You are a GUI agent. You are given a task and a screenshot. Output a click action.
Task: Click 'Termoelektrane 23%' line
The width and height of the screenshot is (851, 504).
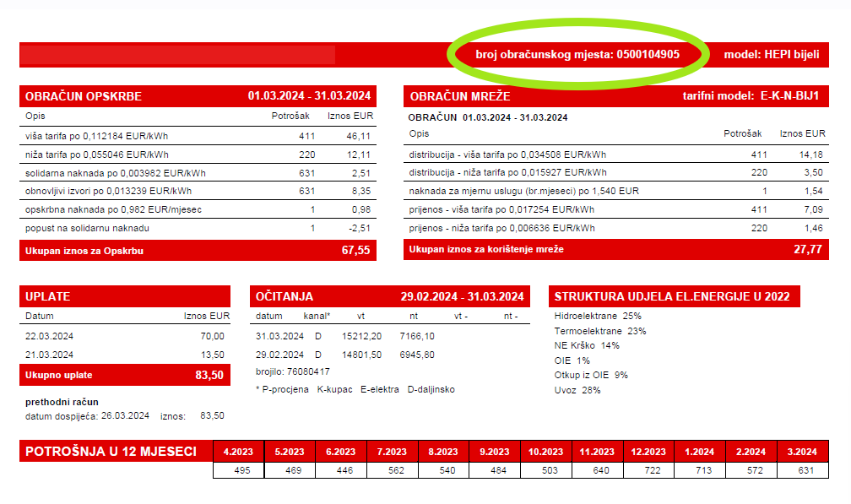600,331
